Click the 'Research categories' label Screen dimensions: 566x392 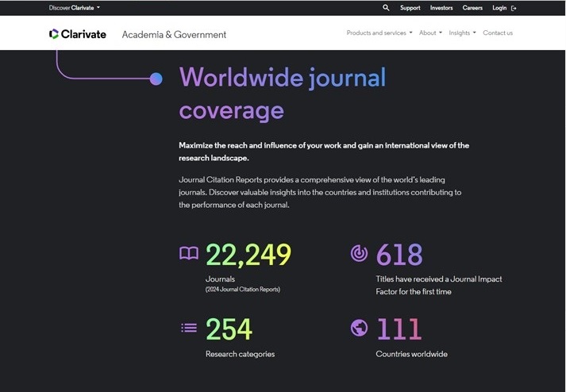(x=240, y=354)
